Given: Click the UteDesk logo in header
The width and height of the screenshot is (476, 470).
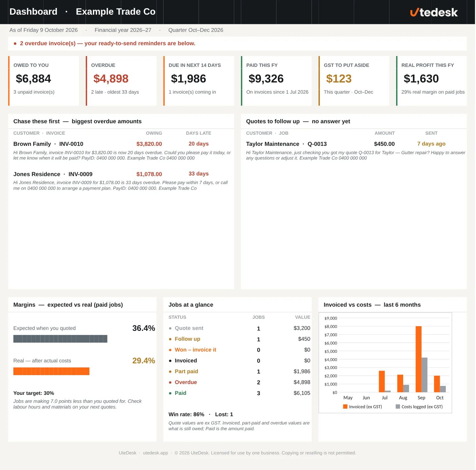Looking at the screenshot, I should pos(434,12).
